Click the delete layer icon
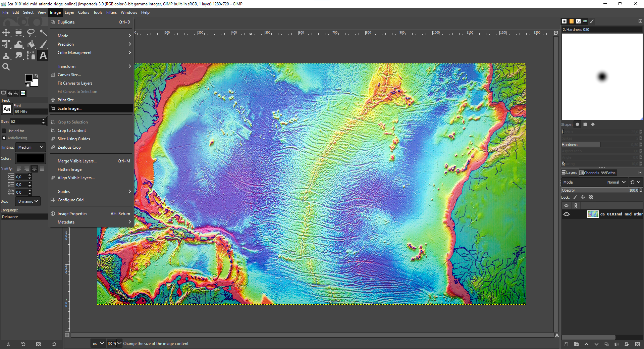Image resolution: width=644 pixels, height=349 pixels. [637, 344]
